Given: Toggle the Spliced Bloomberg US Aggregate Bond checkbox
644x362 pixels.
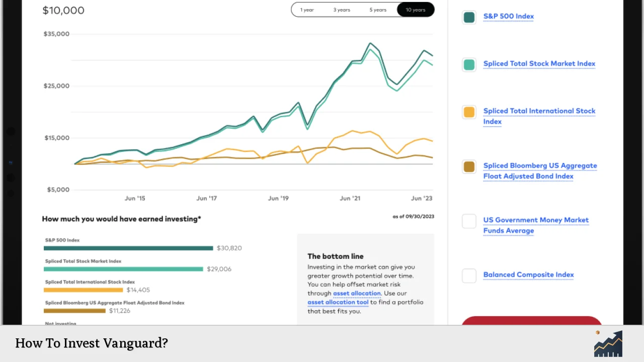Looking at the screenshot, I should [469, 166].
